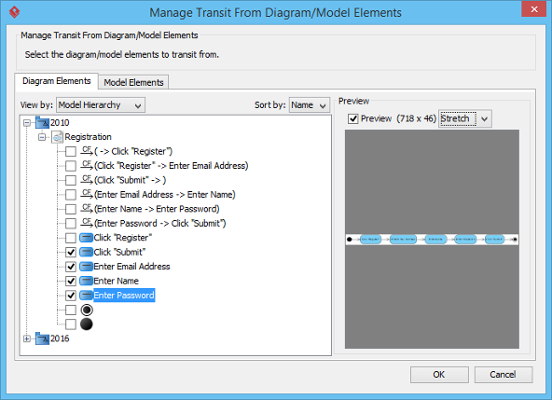Screen dimensions: 552x400
Task: Click control flow icon for Enter Name -> Enter Password
Action: click(86, 208)
